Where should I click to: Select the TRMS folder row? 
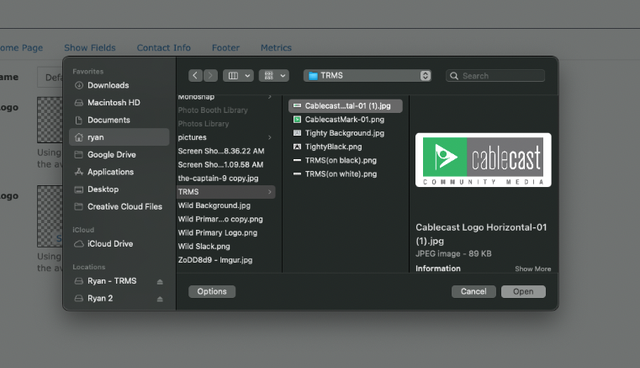(x=226, y=192)
